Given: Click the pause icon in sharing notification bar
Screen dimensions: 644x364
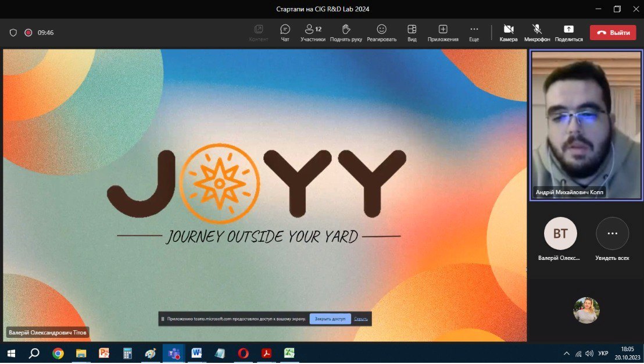Looking at the screenshot, I should click(x=163, y=319).
